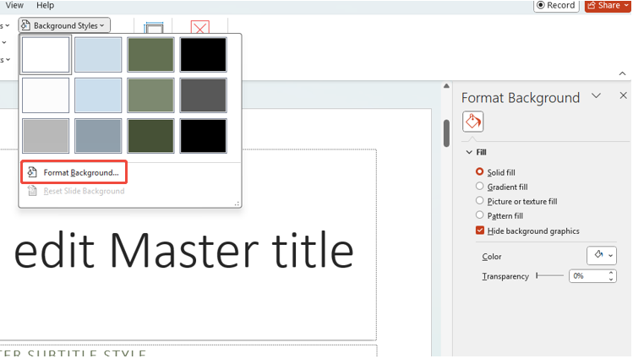Select the off-white background style in second row
Viewport: 633px width, 364px height.
pos(46,95)
